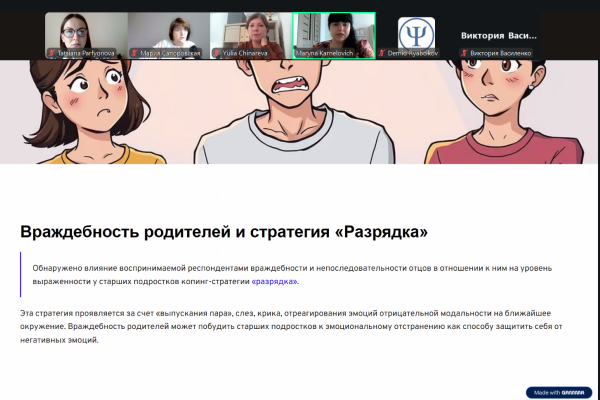
Task: Click muted mic icon beside Tatsiana Parfyonova
Action: click(x=50, y=53)
